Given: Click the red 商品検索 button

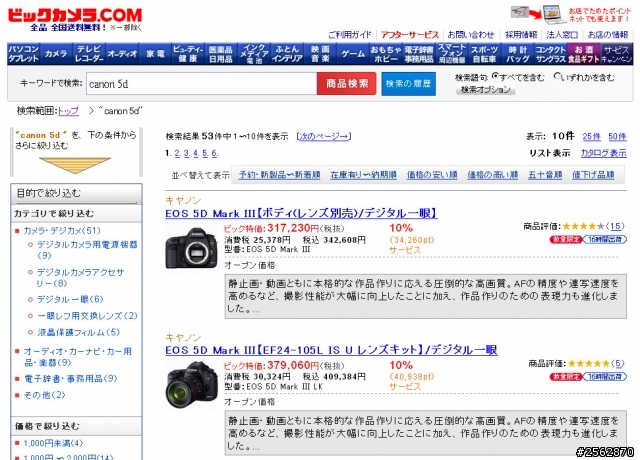Looking at the screenshot, I should tap(347, 84).
